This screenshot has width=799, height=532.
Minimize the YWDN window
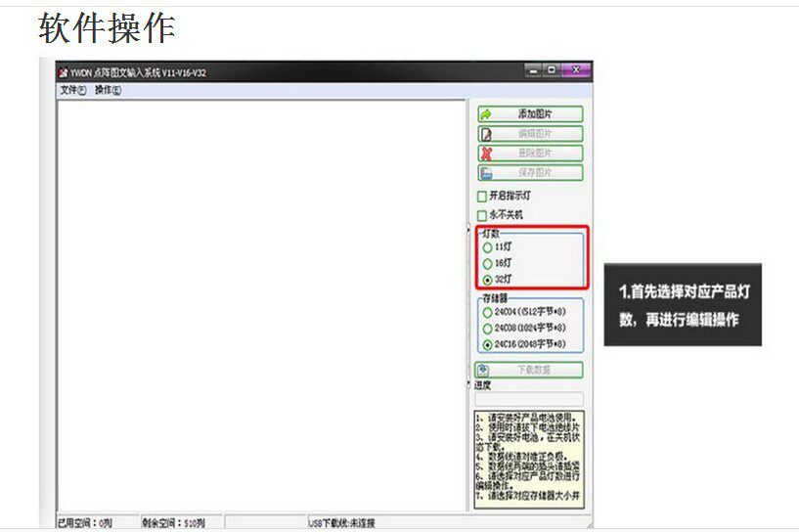pos(533,70)
